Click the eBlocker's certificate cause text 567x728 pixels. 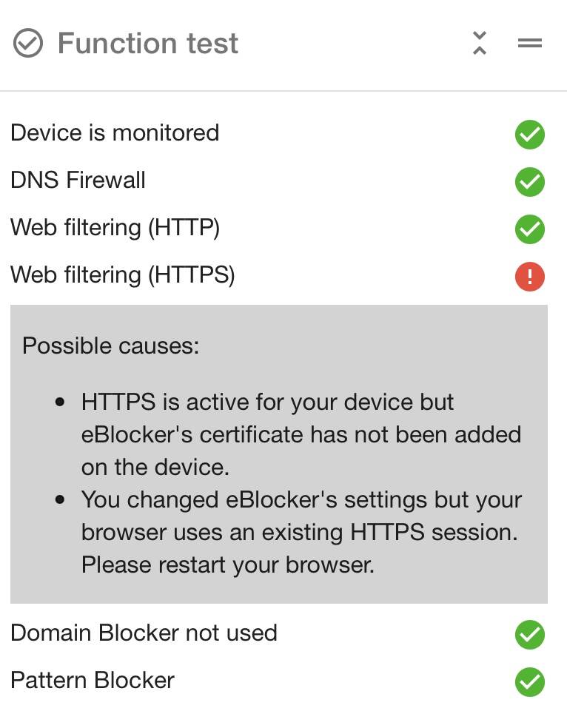point(301,434)
